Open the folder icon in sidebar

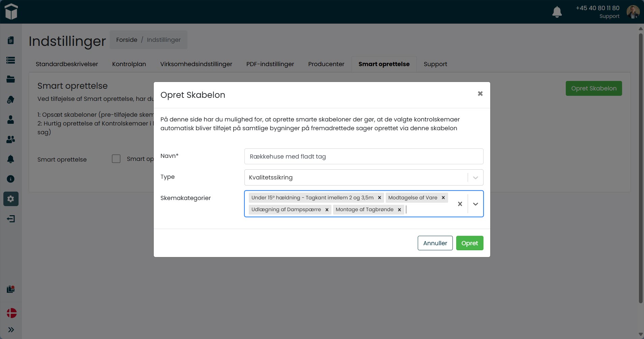click(x=11, y=80)
